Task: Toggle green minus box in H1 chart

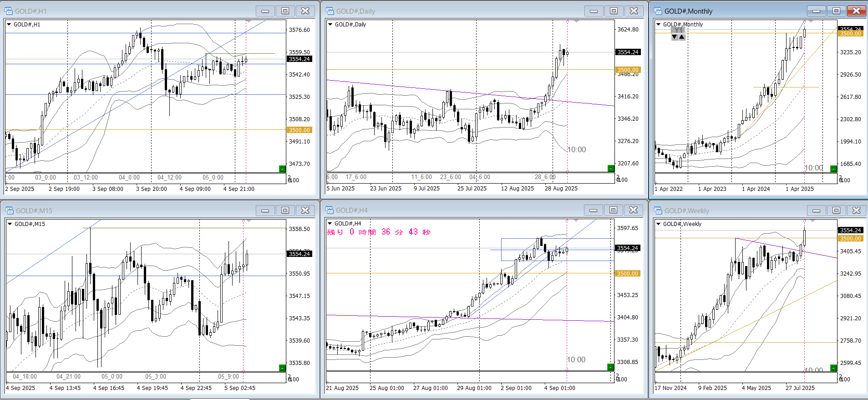Action: point(282,169)
